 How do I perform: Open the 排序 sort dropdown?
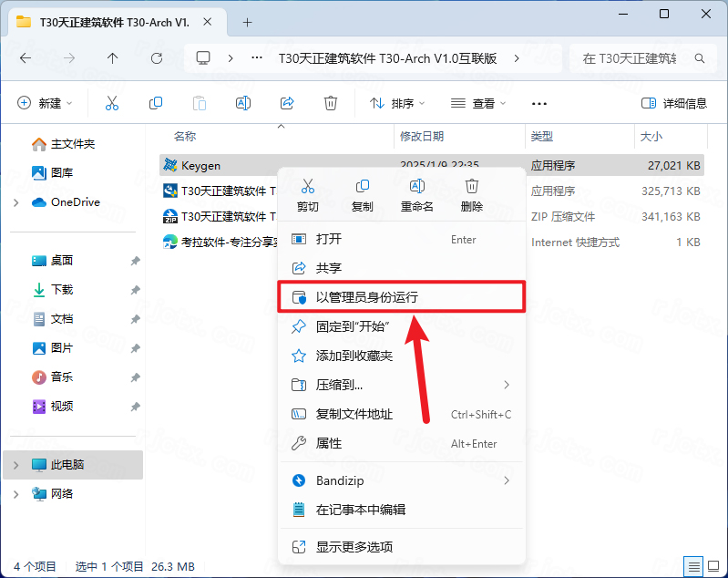coord(397,103)
